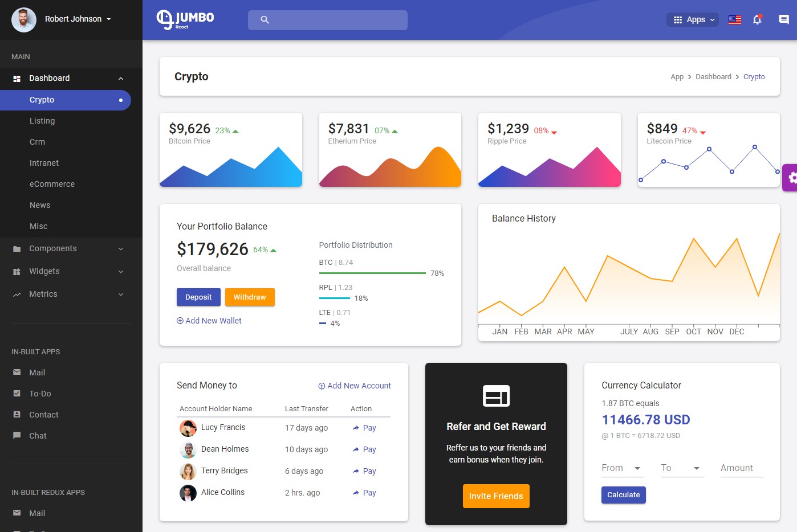Click the Amount input field

coord(742,468)
